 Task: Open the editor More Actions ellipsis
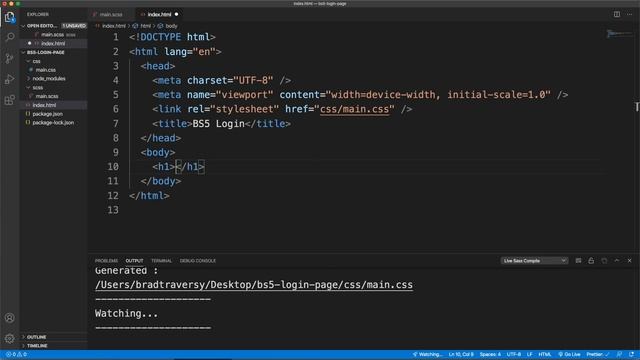tap(629, 14)
